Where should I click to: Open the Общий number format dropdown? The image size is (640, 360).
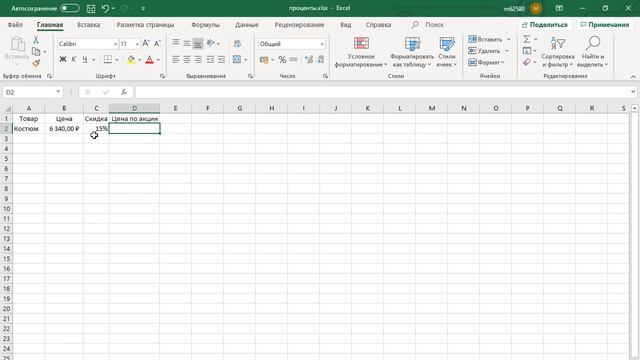(322, 44)
